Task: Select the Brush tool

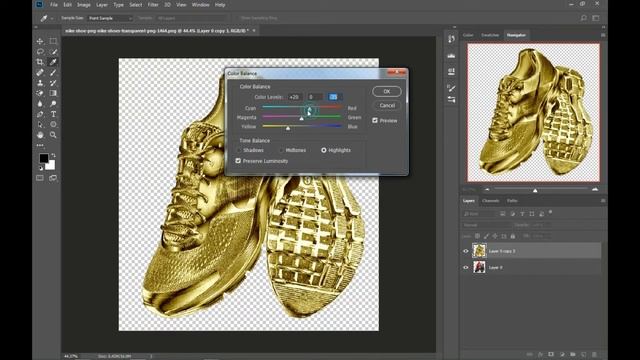Action: pyautogui.click(x=53, y=73)
